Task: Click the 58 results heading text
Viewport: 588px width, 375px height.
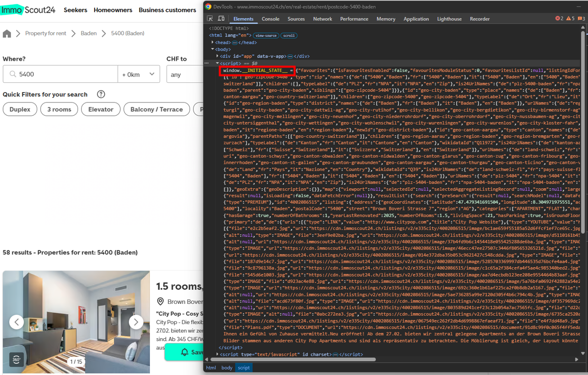Action: pyautogui.click(x=70, y=252)
